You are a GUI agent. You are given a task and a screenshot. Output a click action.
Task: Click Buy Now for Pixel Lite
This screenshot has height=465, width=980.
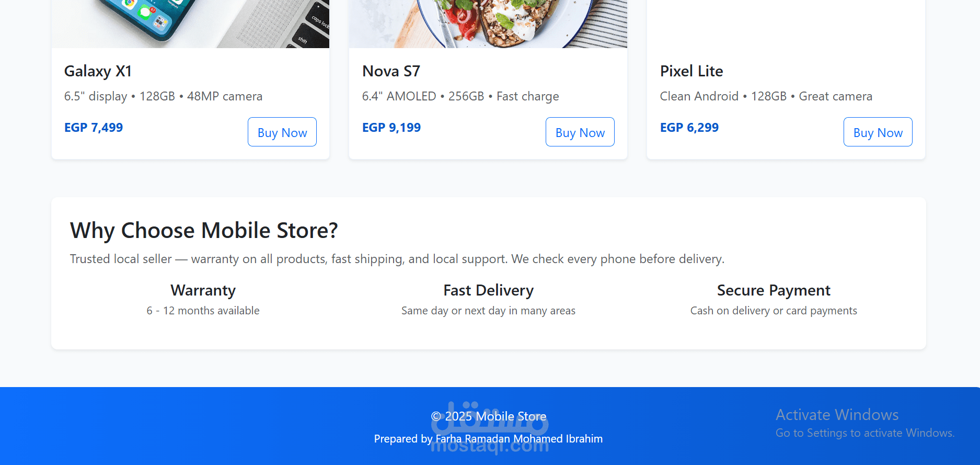point(878,132)
